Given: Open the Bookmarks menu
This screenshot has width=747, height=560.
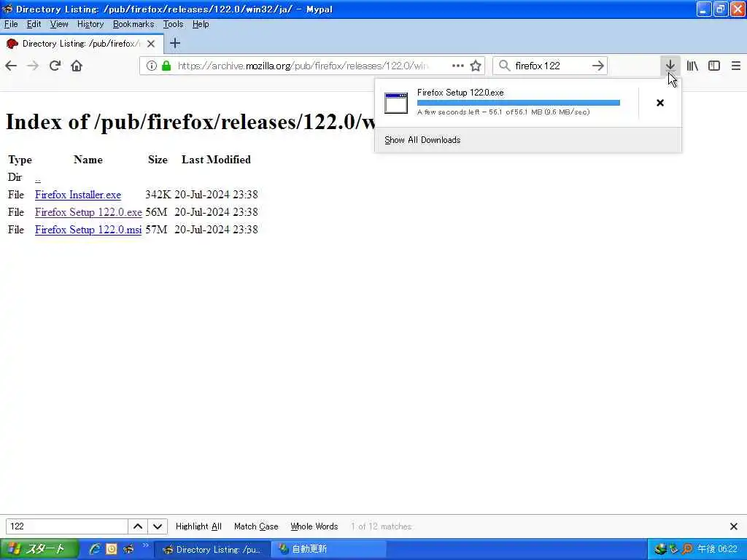Looking at the screenshot, I should coord(133,24).
